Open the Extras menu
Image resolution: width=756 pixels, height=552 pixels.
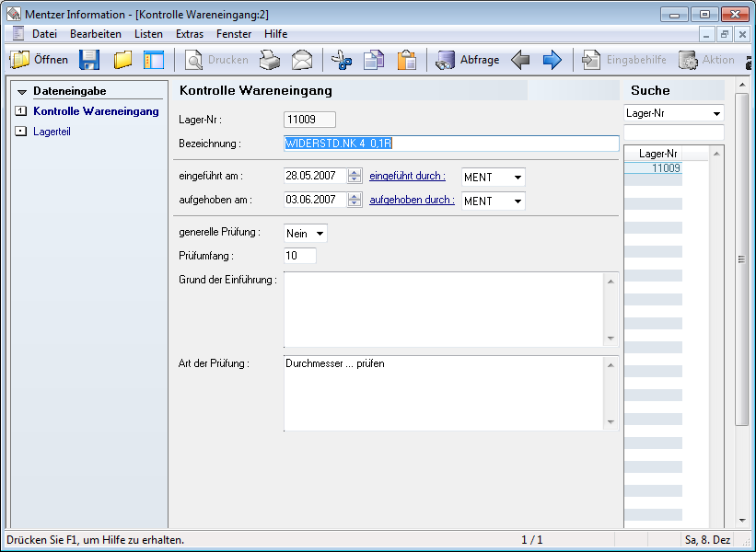pyautogui.click(x=190, y=34)
